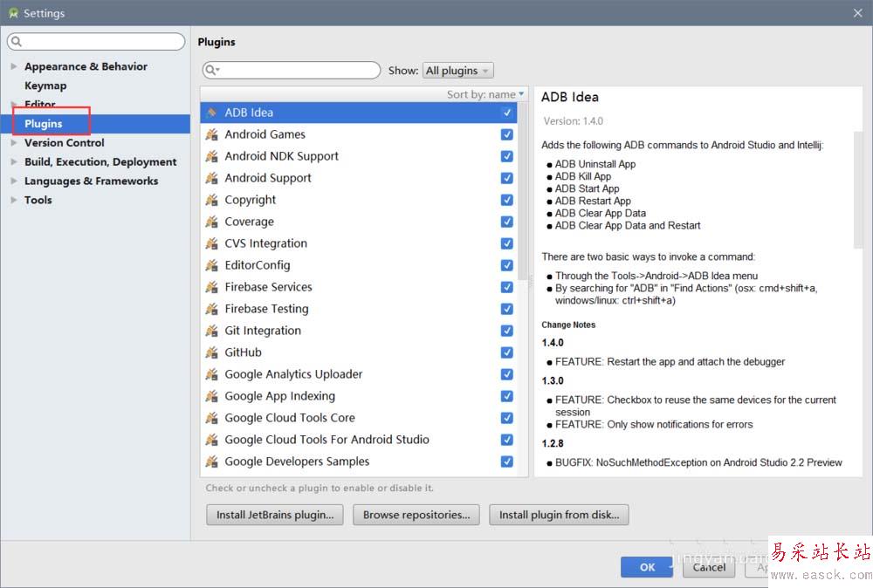Screen dimensions: 873x588
Task: Open Version Control settings category
Action: tap(64, 143)
